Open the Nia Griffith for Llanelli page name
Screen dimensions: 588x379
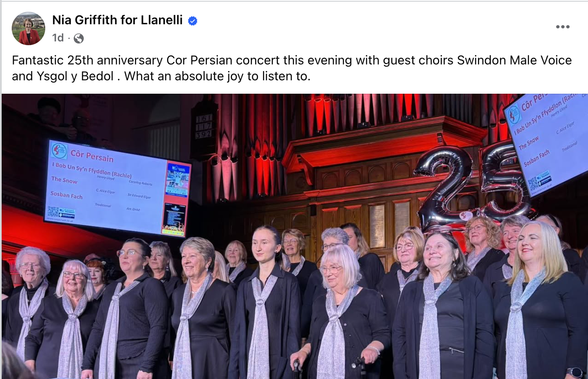pos(117,20)
